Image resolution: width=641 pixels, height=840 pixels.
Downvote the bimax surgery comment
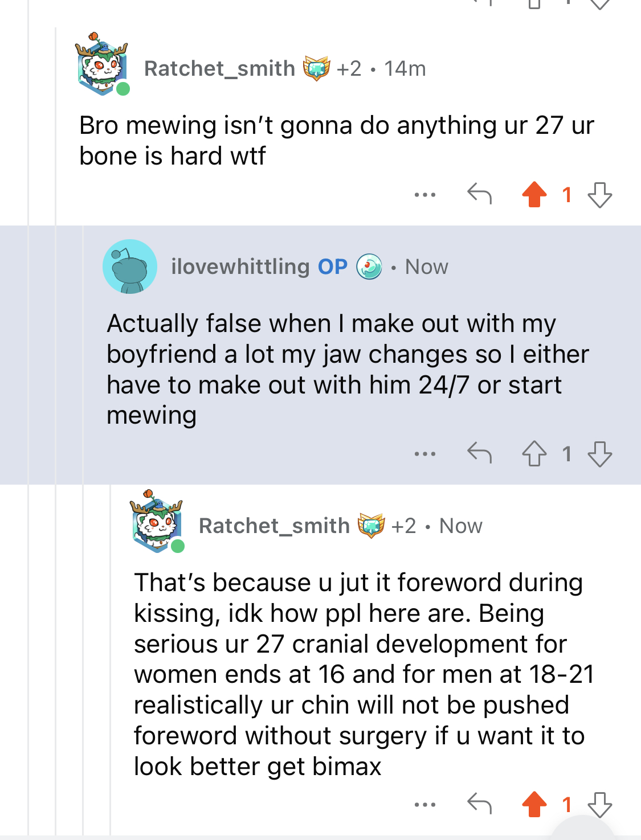coord(600,804)
